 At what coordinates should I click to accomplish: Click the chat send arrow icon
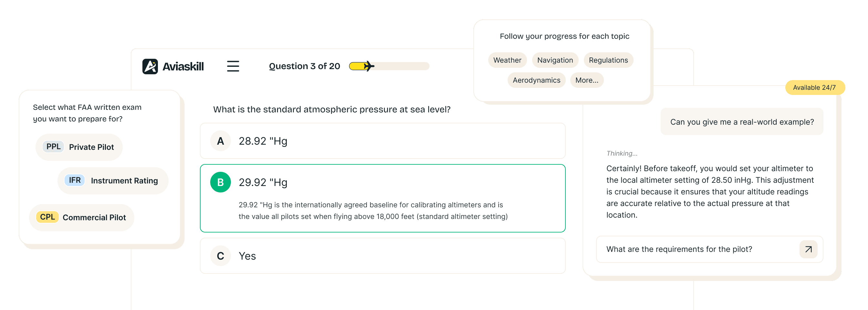[x=808, y=249]
